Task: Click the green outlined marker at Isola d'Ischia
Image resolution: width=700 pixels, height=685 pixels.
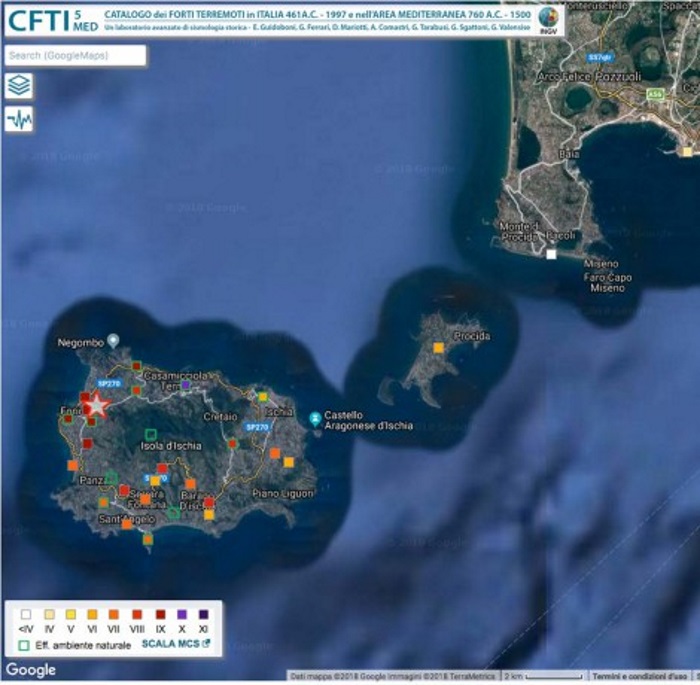Action: 150,434
